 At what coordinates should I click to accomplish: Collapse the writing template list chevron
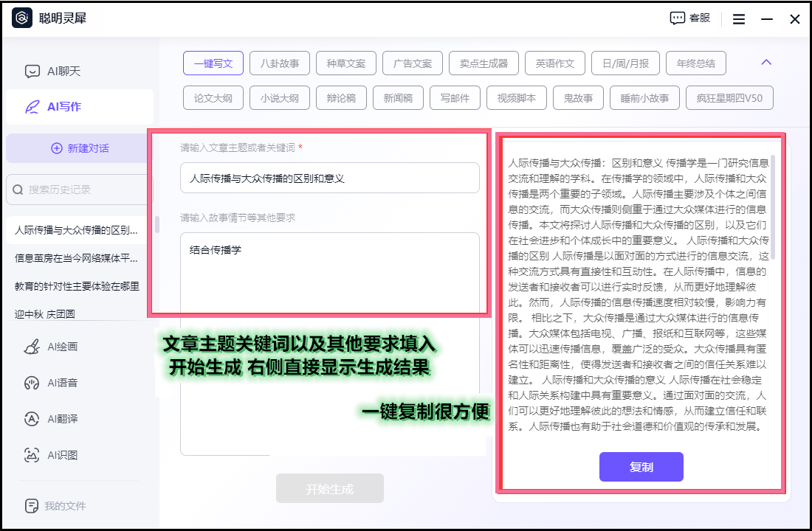[766, 63]
